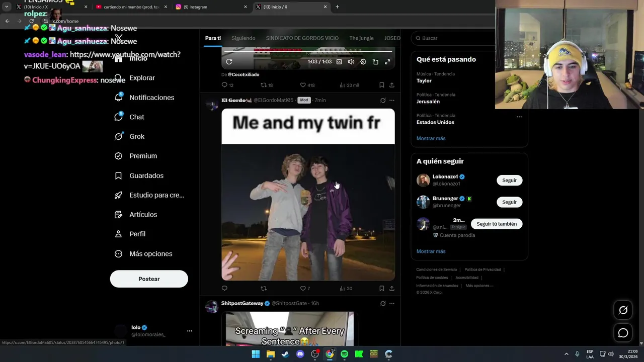644x362 pixels.
Task: Open ShitpostGateway profile name
Action: click(242, 303)
